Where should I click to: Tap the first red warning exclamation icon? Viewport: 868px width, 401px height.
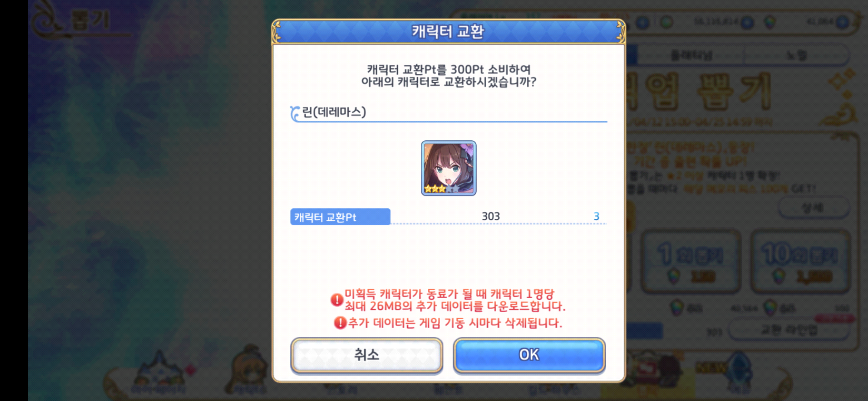point(337,300)
